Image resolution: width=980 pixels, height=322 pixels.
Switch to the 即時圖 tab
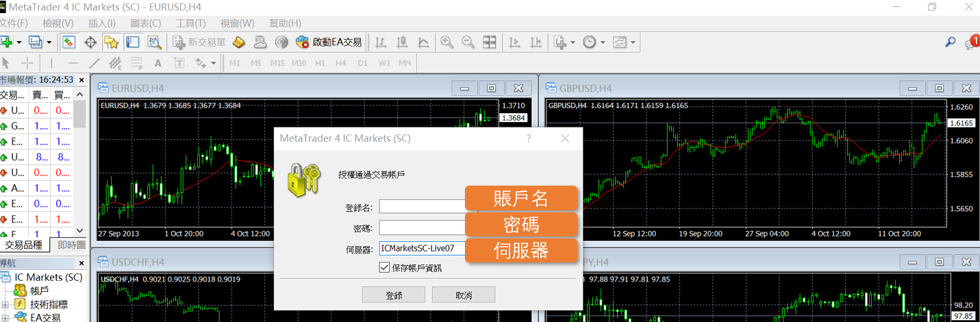pyautogui.click(x=71, y=245)
